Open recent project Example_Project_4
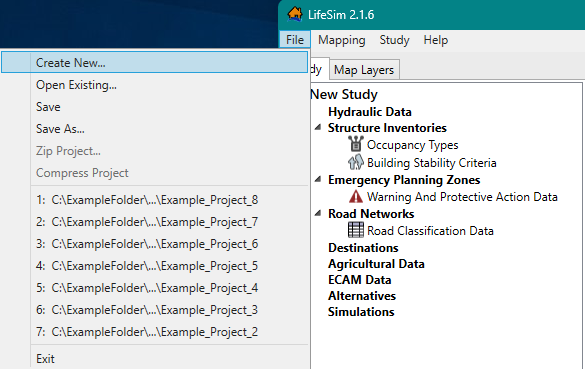This screenshot has width=585, height=369. (x=154, y=288)
